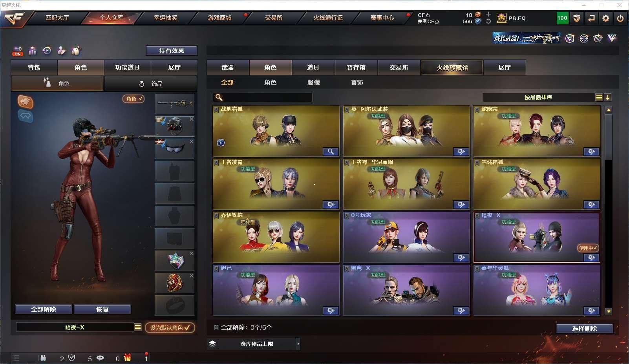Click the gift box icon in the status bar
The image size is (629, 364).
128,358
